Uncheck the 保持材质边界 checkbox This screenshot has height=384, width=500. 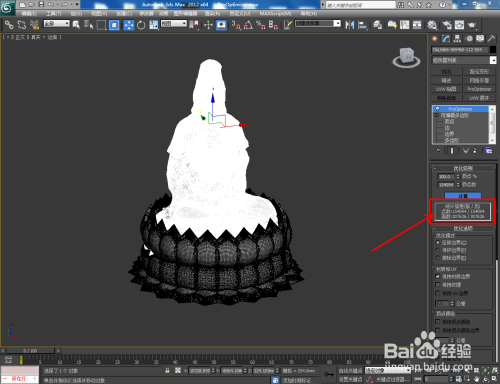coord(438,276)
